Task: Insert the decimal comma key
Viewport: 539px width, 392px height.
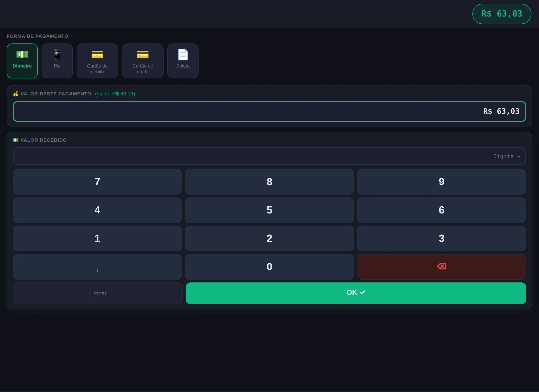Action: [97, 267]
